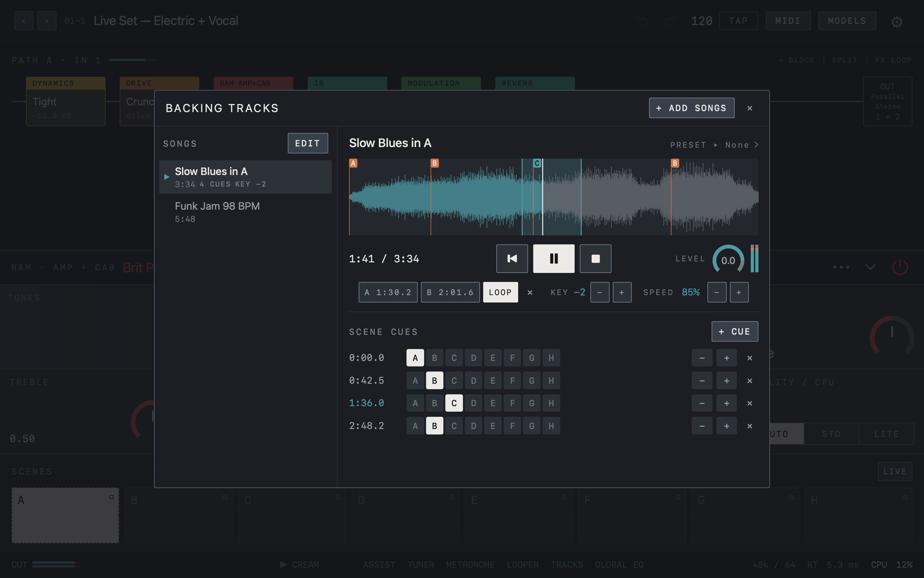Assign scene A to 0:42.5 cue

coord(415,381)
